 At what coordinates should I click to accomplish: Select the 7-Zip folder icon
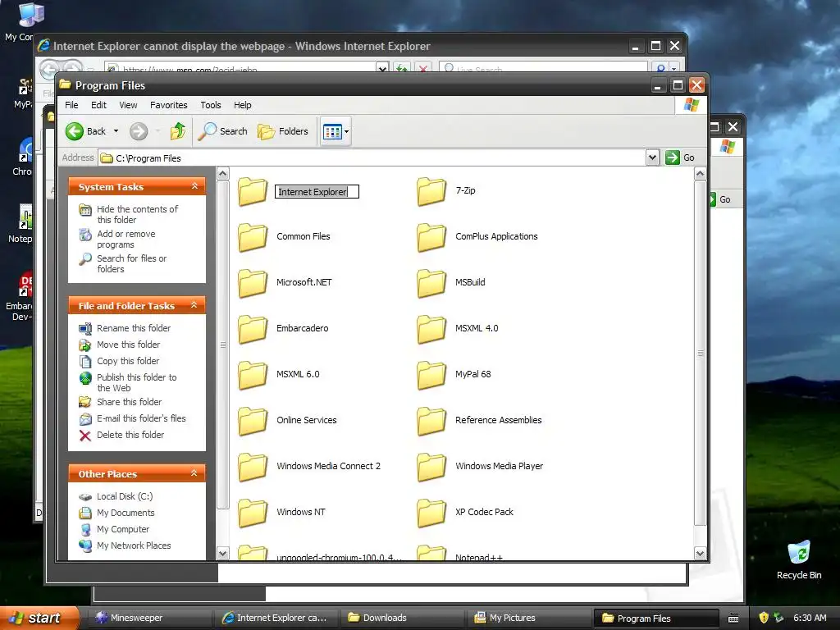click(431, 191)
